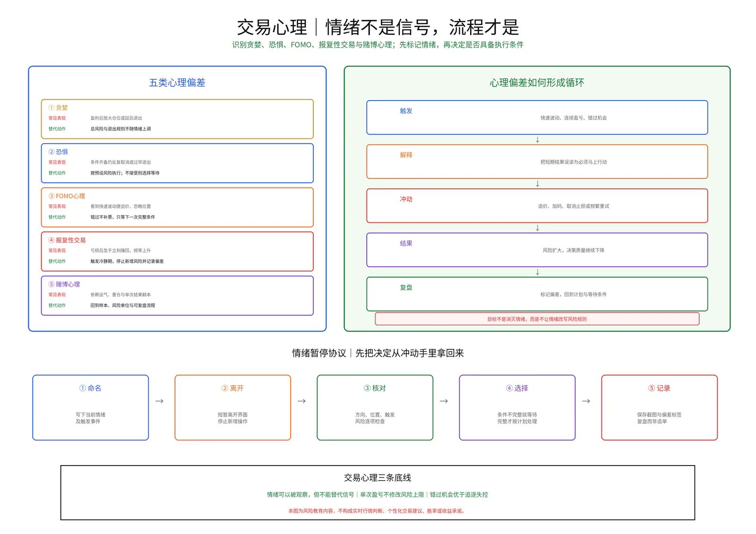This screenshot has height=534, width=756.
Task: Click the 解释 stage label
Action: pos(406,155)
